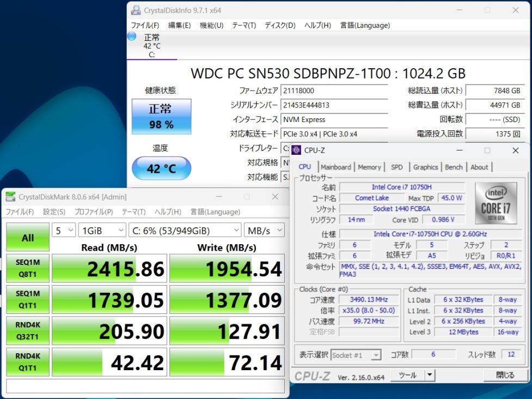Click the CrystalDiskInfo title bar app icon
The width and height of the screenshot is (532, 399).
136,10
